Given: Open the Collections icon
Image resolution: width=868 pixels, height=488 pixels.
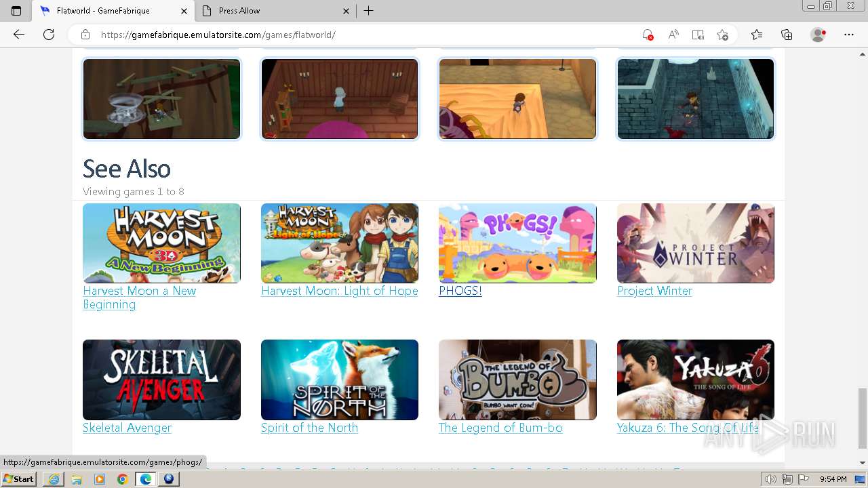Looking at the screenshot, I should coord(787,35).
